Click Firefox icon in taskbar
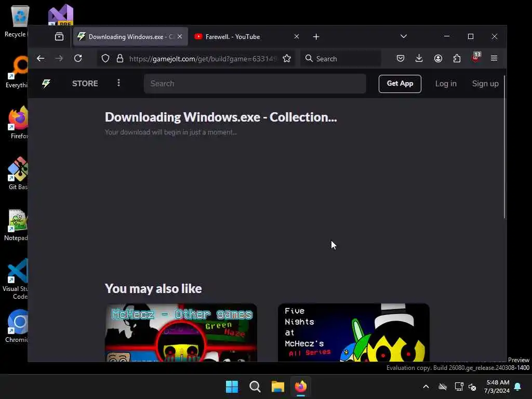 pyautogui.click(x=301, y=387)
